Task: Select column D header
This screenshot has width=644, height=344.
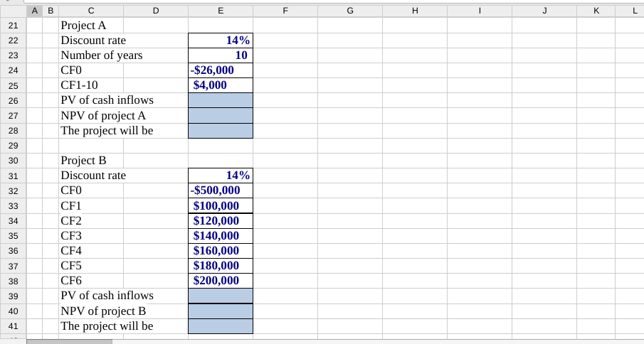Action: (x=156, y=11)
